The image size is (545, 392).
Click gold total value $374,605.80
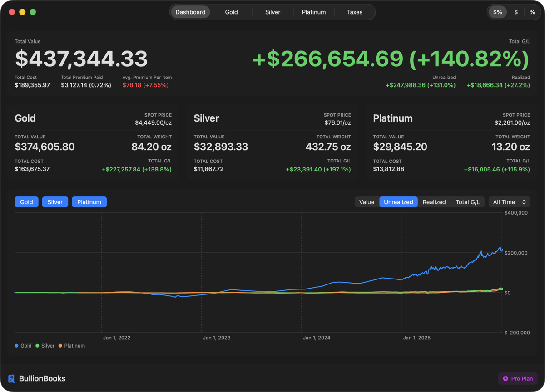pyautogui.click(x=45, y=147)
